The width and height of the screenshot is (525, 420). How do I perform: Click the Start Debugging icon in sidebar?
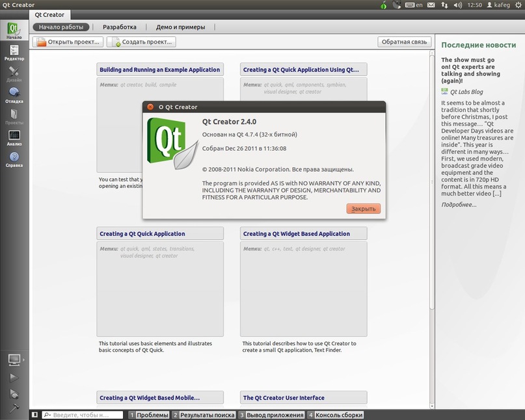pos(14,394)
